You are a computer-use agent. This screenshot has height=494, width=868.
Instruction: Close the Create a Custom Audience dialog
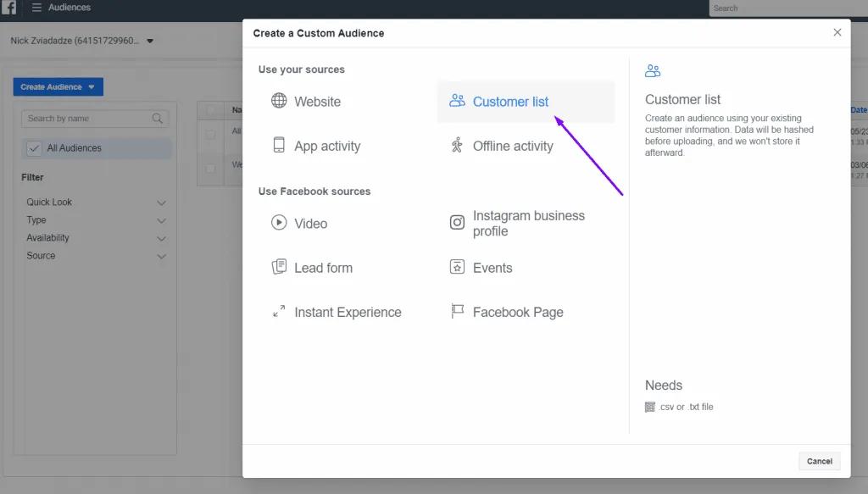(x=837, y=33)
